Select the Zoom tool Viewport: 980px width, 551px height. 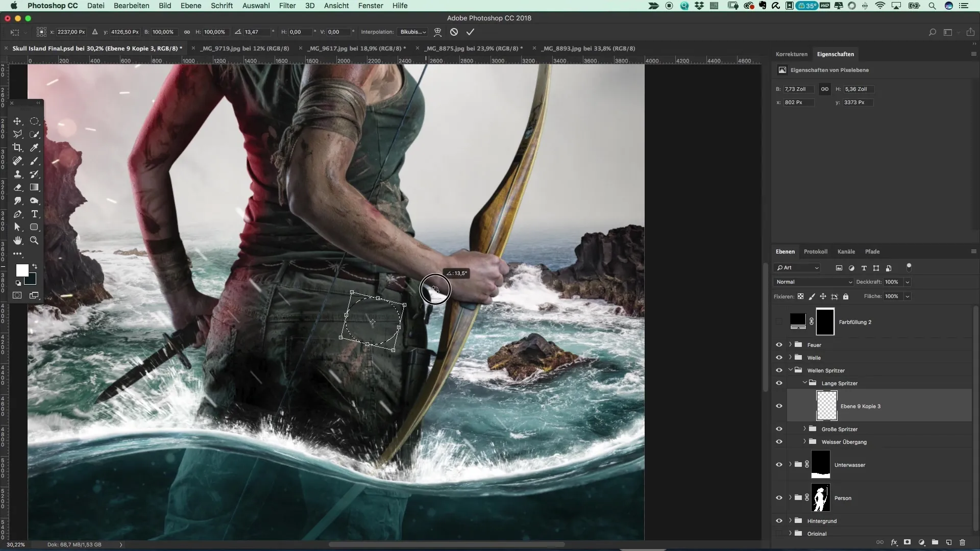pyautogui.click(x=34, y=240)
